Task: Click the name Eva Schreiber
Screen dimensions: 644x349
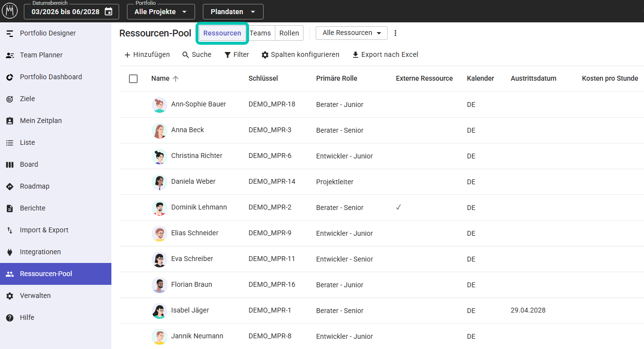Action: click(192, 259)
